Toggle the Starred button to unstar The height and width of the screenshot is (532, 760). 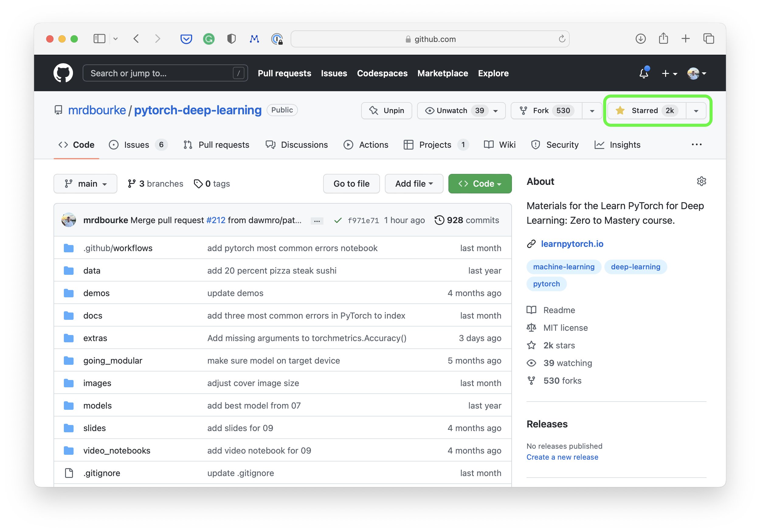pos(644,111)
